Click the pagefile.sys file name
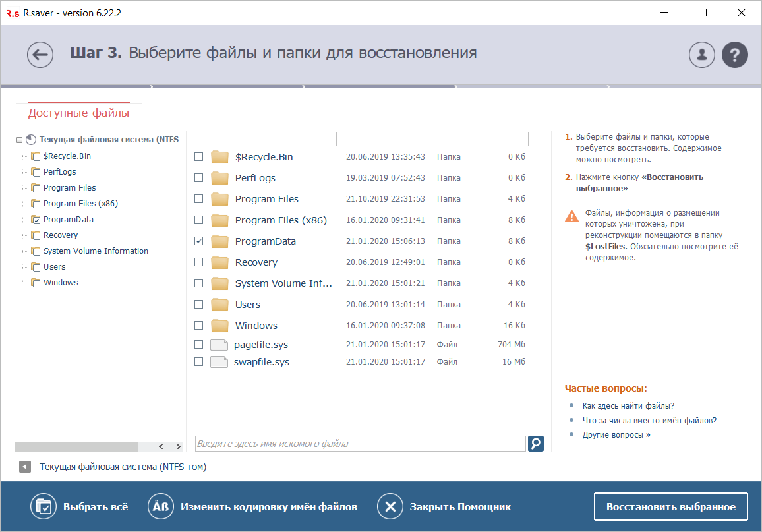Viewport: 762px width, 532px height. click(x=261, y=345)
